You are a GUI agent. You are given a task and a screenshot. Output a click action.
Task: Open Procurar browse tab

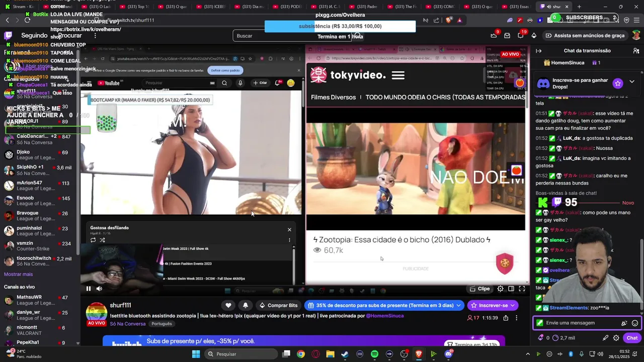70,36
